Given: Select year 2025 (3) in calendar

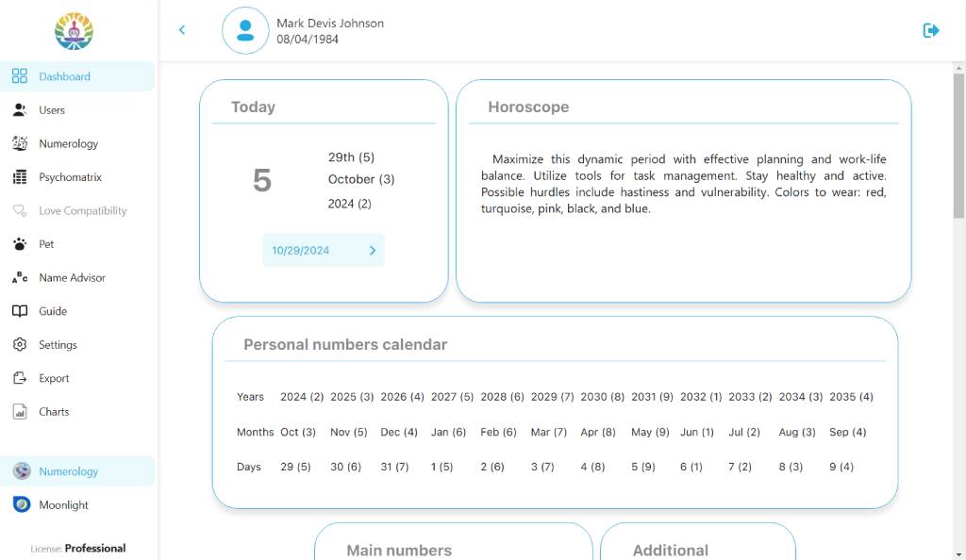Looking at the screenshot, I should pos(352,397).
